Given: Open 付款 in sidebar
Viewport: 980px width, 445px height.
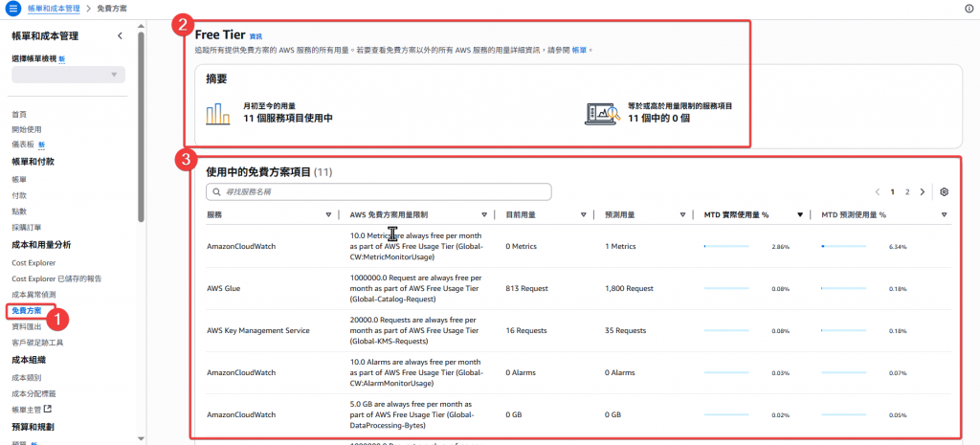Looking at the screenshot, I should 19,195.
